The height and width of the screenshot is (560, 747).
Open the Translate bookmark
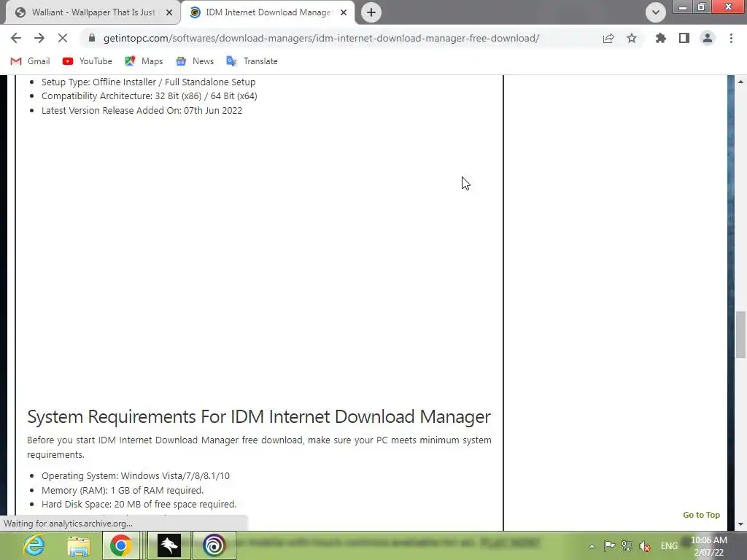tap(252, 61)
